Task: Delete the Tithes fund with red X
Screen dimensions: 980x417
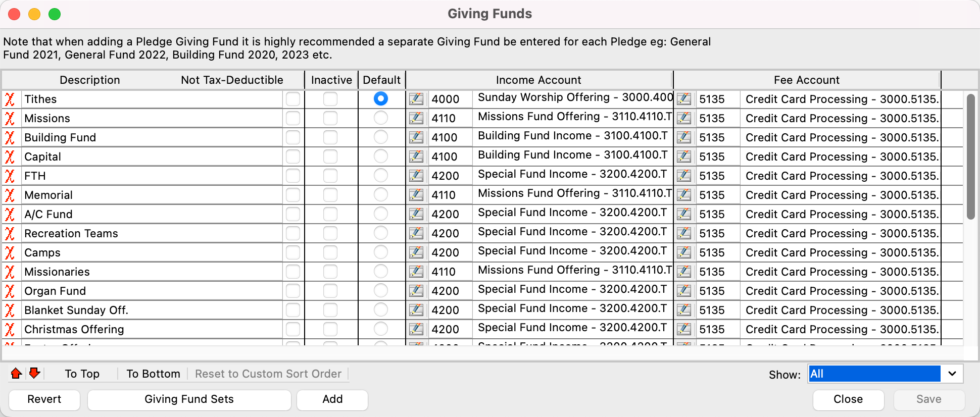Action: click(10, 99)
